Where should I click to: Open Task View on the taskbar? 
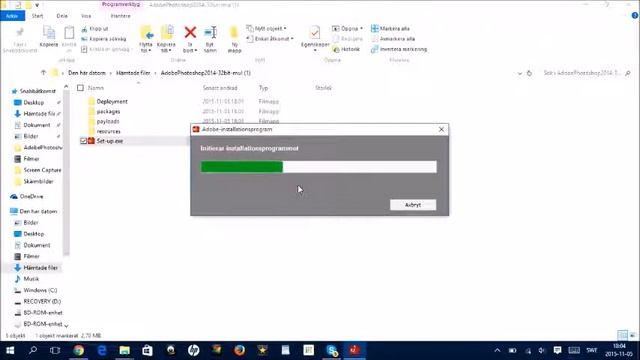pyautogui.click(x=55, y=350)
